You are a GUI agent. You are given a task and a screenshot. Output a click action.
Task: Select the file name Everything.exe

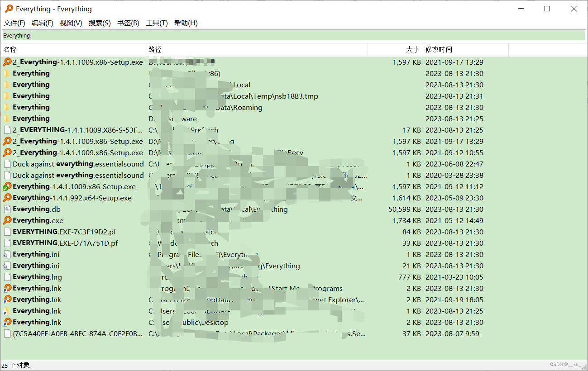tap(38, 220)
